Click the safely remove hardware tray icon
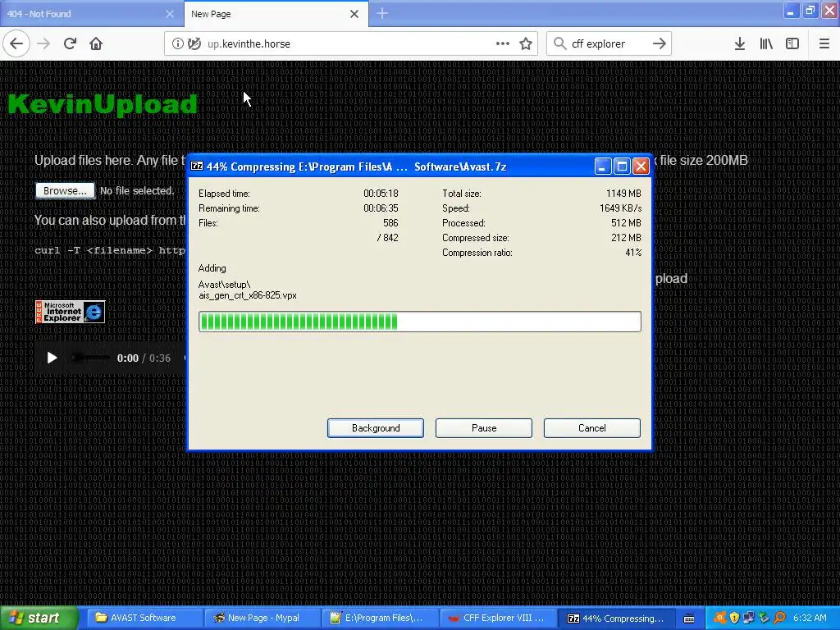This screenshot has height=630, width=840. [x=764, y=618]
